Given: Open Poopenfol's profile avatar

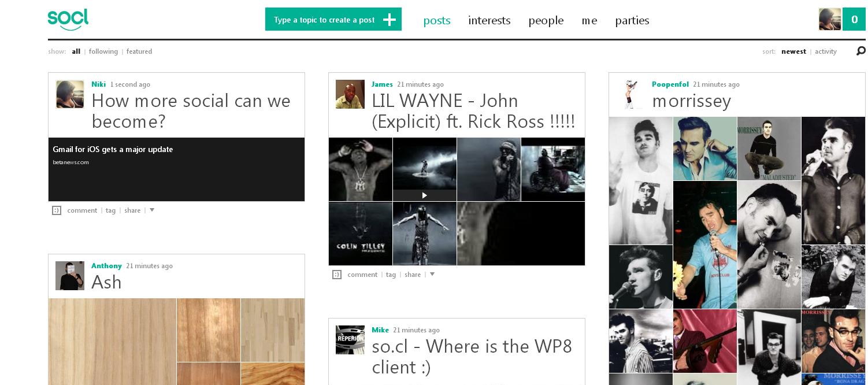Looking at the screenshot, I should (630, 94).
